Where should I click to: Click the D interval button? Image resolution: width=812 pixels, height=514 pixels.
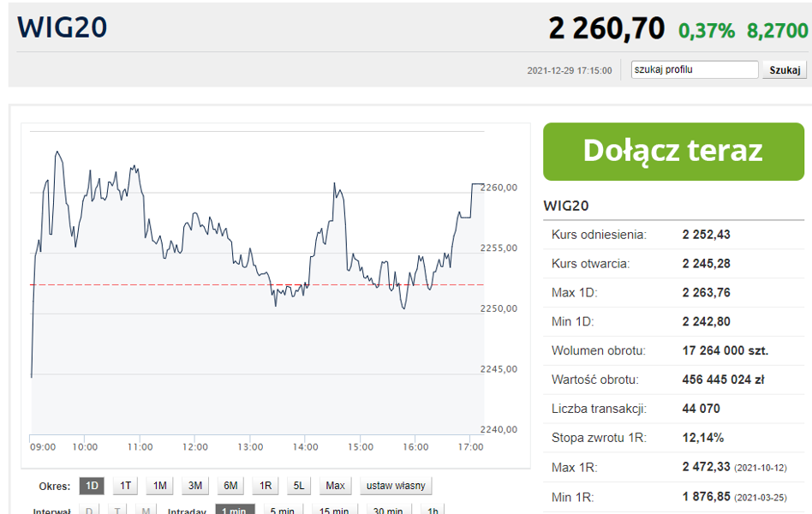[x=89, y=510]
